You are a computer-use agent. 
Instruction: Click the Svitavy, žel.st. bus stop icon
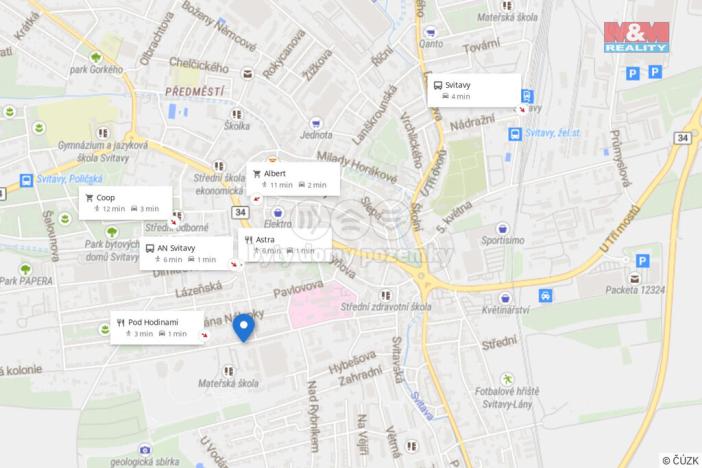coord(515,134)
